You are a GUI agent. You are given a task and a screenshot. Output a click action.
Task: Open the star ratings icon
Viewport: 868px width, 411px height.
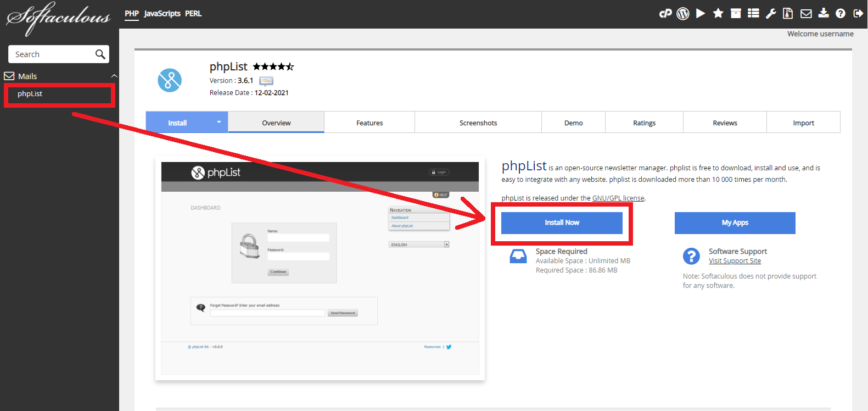[718, 13]
